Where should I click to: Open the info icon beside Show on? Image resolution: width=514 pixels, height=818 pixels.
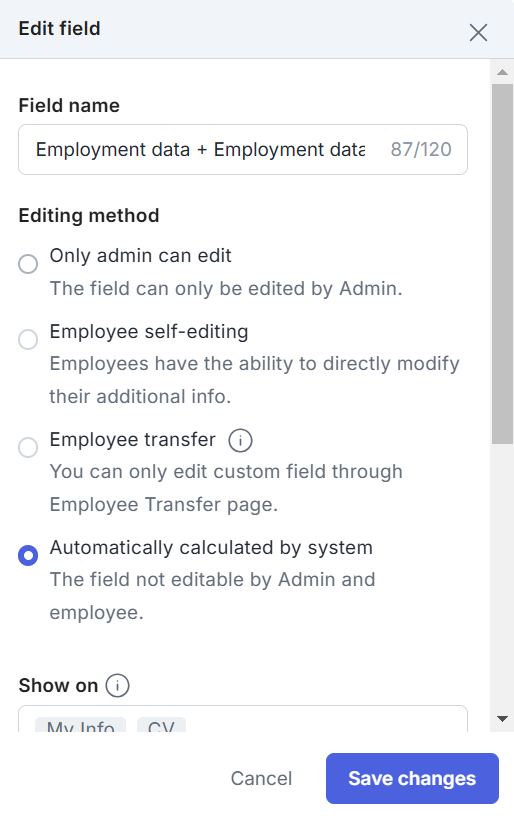coord(117,685)
